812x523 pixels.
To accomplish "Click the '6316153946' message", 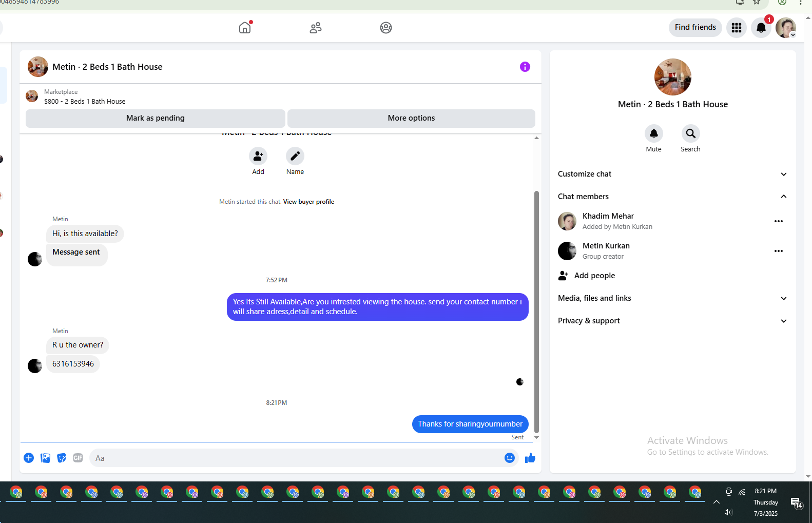I will [x=73, y=364].
